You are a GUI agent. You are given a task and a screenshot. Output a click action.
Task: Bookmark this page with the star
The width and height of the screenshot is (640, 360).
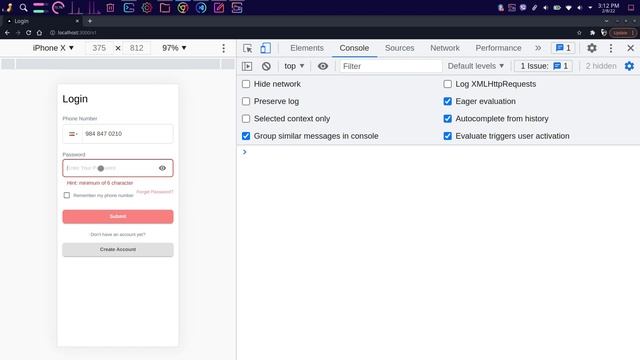(x=579, y=33)
